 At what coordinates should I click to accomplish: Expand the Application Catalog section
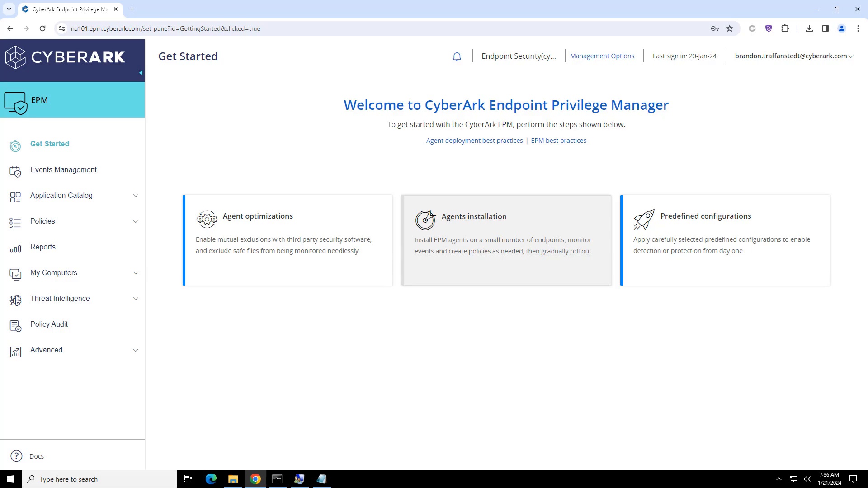point(136,196)
